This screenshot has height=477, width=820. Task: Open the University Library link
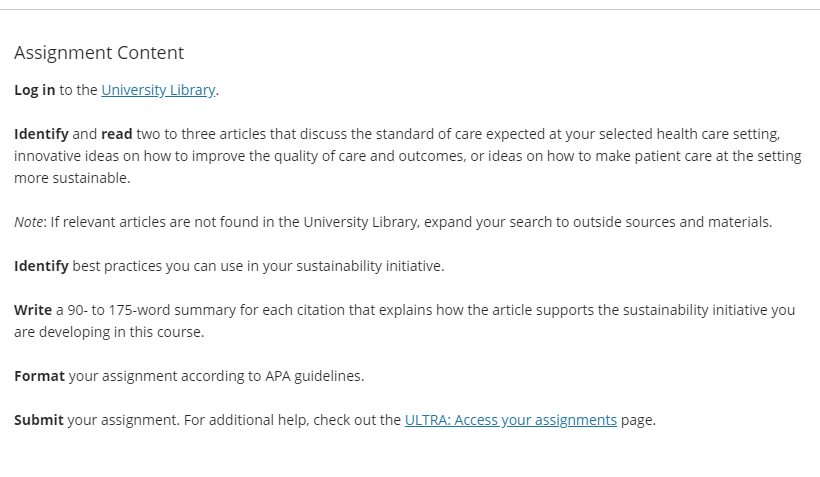click(158, 90)
